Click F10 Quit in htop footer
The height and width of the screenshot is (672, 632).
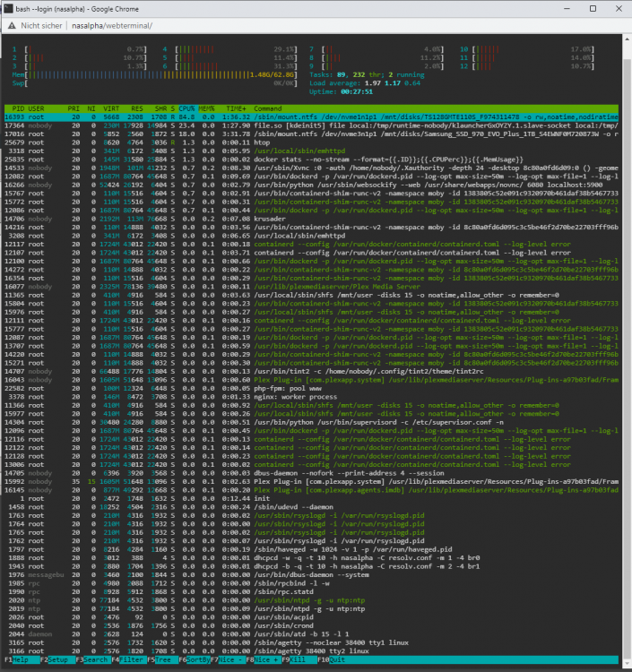(x=332, y=659)
